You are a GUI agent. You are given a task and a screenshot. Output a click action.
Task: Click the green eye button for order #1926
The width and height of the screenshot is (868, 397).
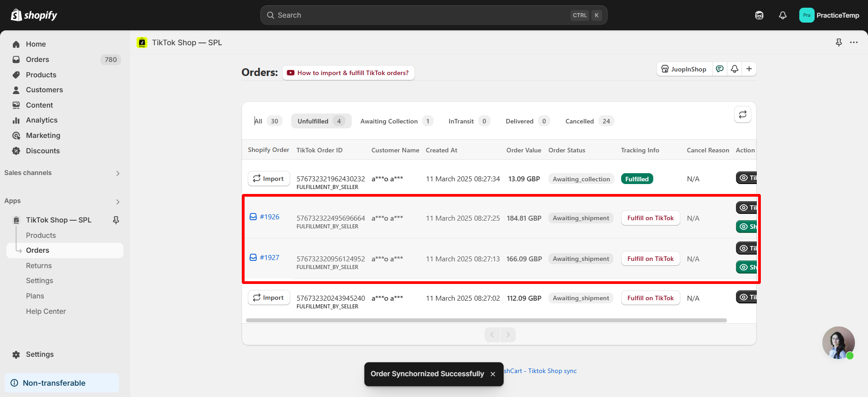[746, 227]
